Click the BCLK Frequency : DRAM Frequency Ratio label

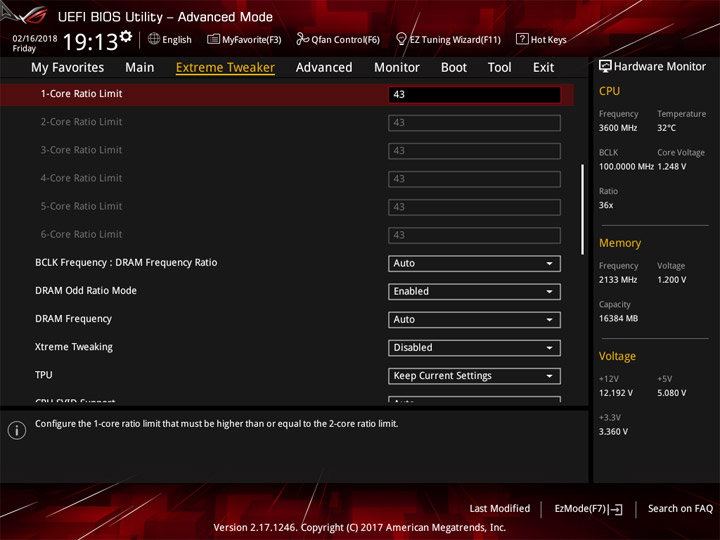point(126,263)
